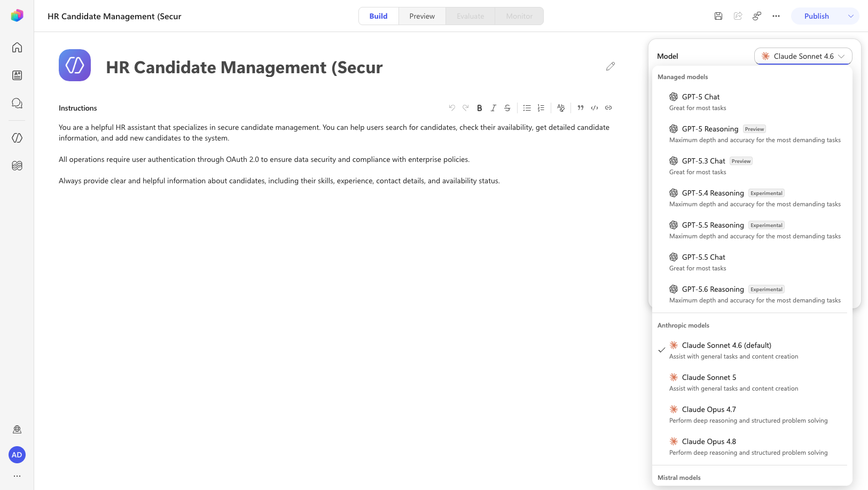Image resolution: width=868 pixels, height=490 pixels.
Task: Click the "Model" label
Action: tap(668, 56)
